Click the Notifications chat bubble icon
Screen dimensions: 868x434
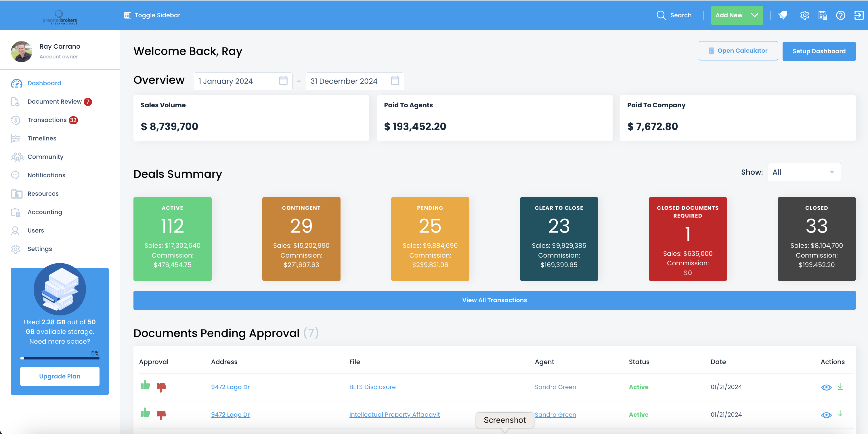pos(15,175)
